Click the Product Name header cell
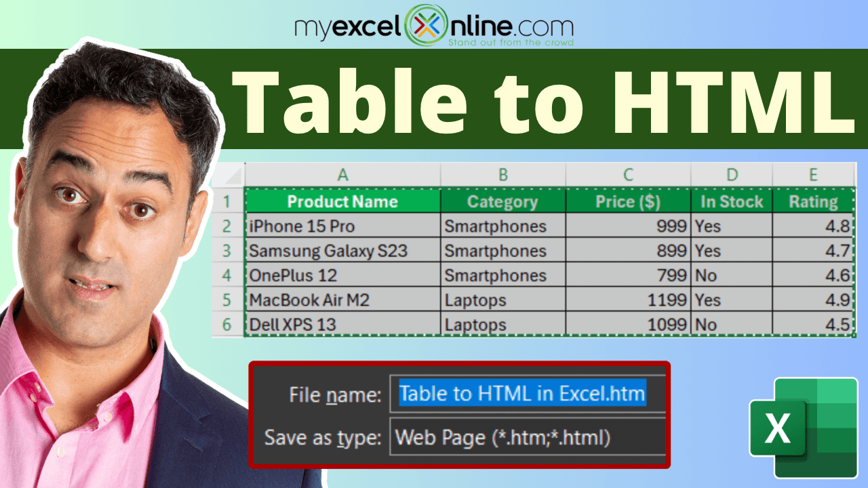Image resolution: width=868 pixels, height=488 pixels. (342, 201)
